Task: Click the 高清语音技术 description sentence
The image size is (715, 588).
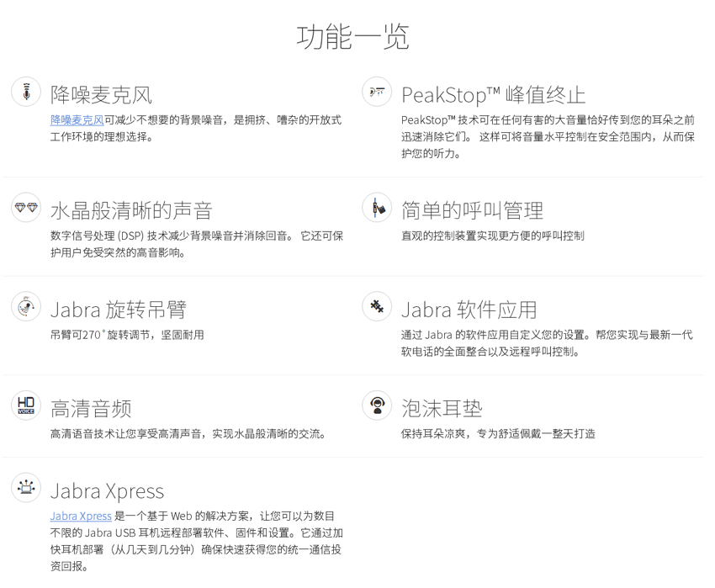Action: click(x=188, y=434)
